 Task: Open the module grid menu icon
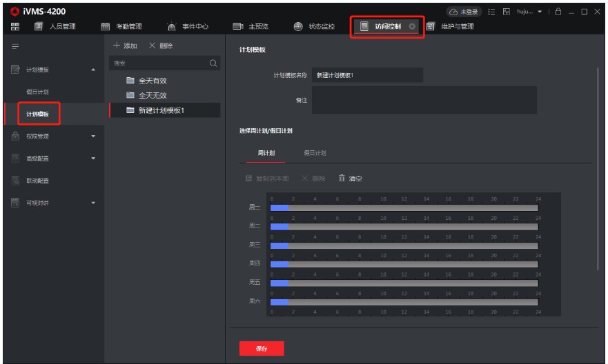[14, 26]
